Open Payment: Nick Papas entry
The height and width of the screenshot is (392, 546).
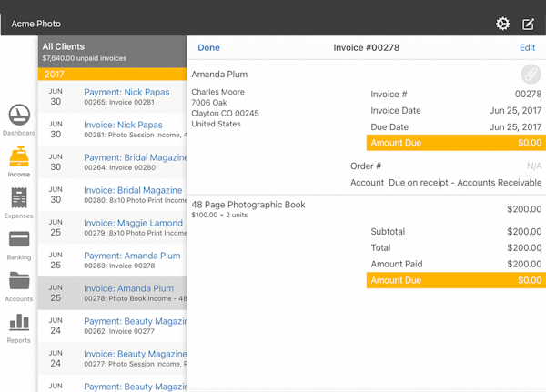tap(113, 96)
